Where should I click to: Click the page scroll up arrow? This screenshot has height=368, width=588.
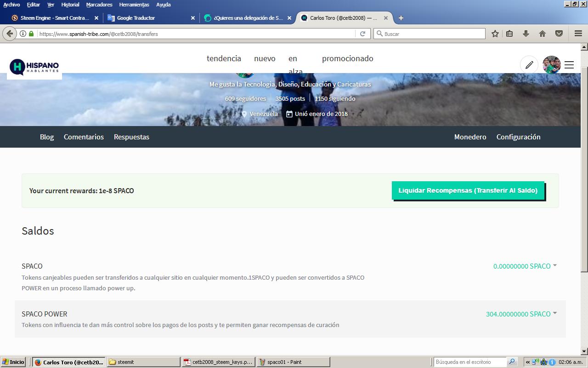pyautogui.click(x=584, y=46)
